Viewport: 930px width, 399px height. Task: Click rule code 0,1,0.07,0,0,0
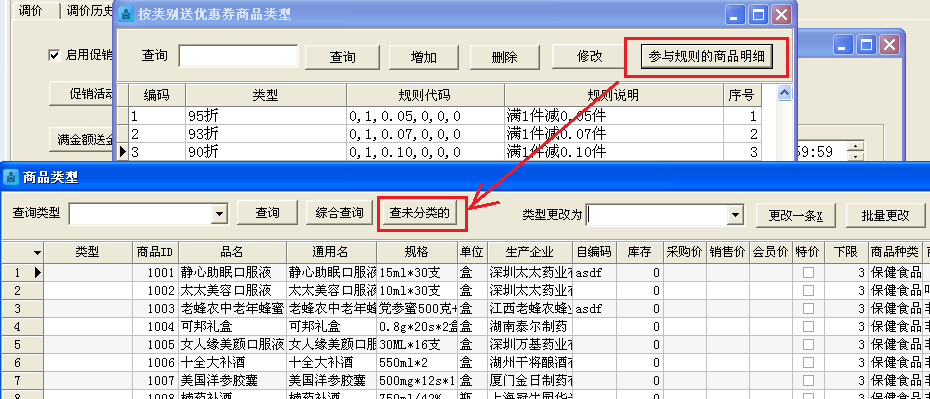(425, 133)
